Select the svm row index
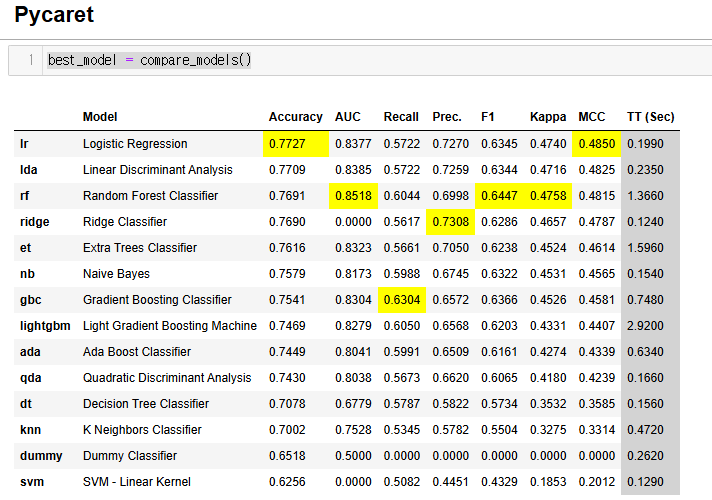712x500 pixels. point(32,482)
